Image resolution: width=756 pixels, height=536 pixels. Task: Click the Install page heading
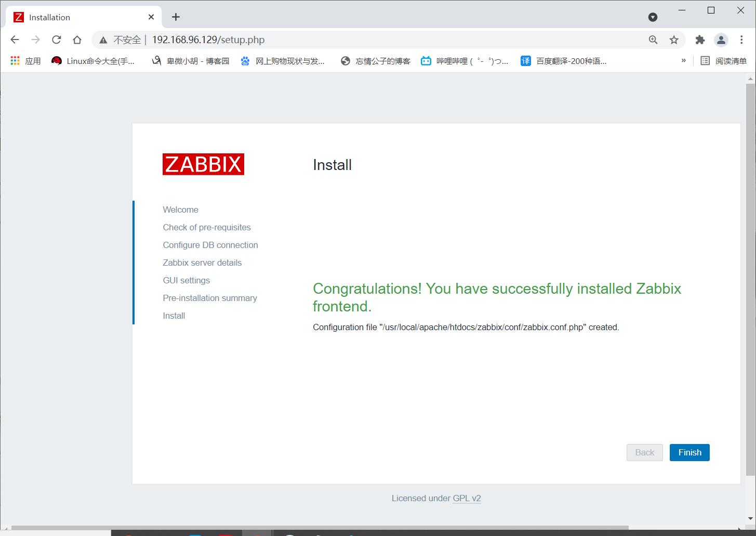tap(332, 165)
